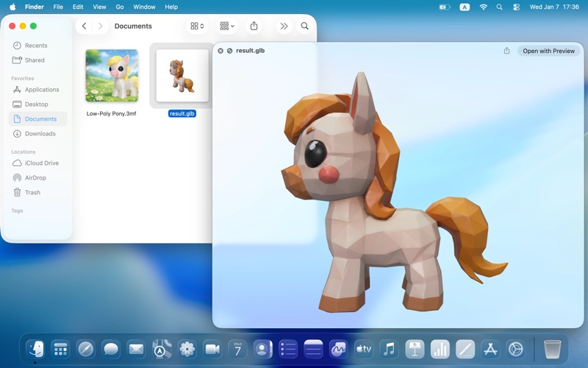Select Recents in the sidebar
Viewport: 588px width, 368px height.
point(37,46)
